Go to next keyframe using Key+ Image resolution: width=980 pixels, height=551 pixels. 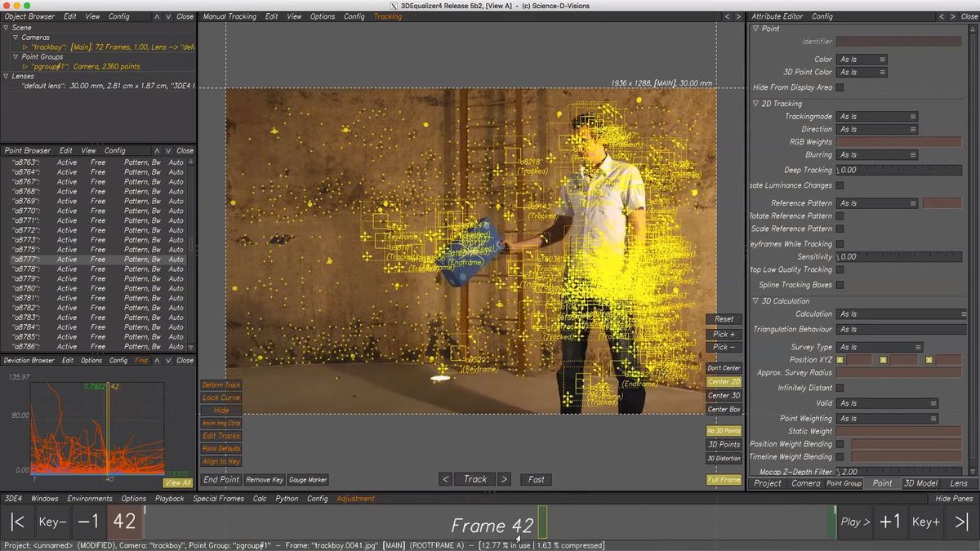click(925, 522)
